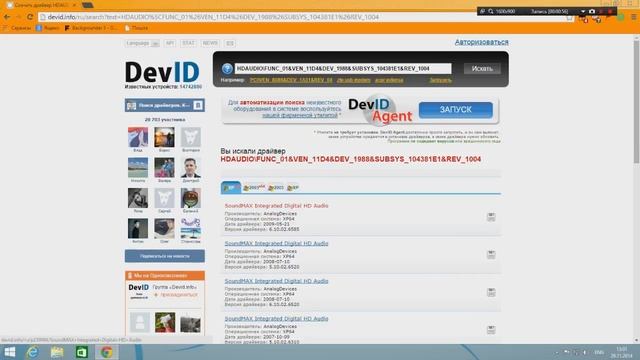Open File Explorer from taskbar
The width and height of the screenshot is (640, 360).
[57, 352]
